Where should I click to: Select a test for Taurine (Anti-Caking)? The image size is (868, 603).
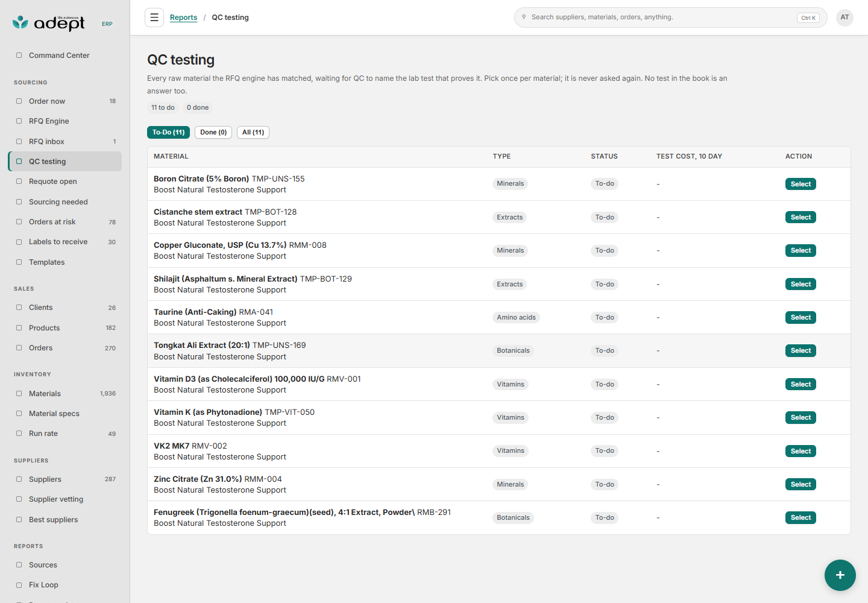click(800, 317)
